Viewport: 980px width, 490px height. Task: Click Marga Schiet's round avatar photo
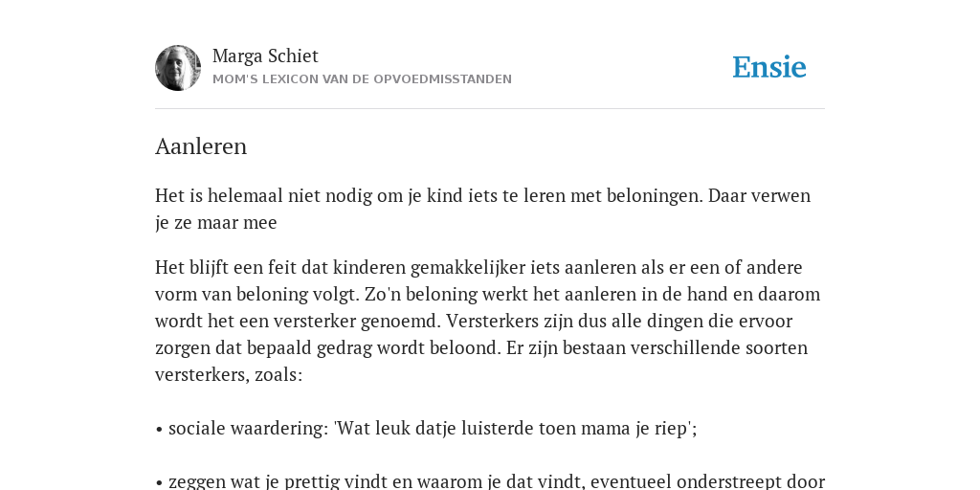pos(178,68)
